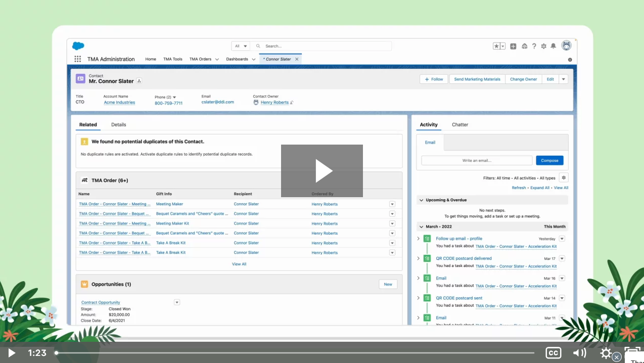Open the favorites star menu
This screenshot has width=644, height=363.
pos(499,46)
